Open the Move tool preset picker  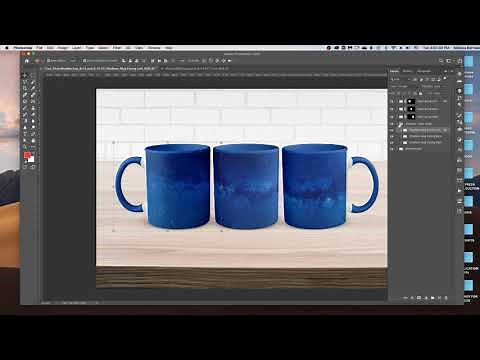click(x=37, y=61)
